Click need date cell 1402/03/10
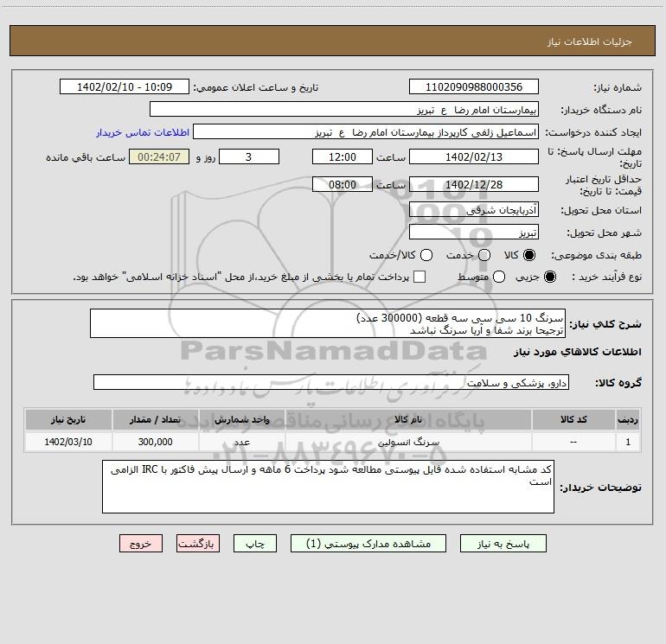 68,442
